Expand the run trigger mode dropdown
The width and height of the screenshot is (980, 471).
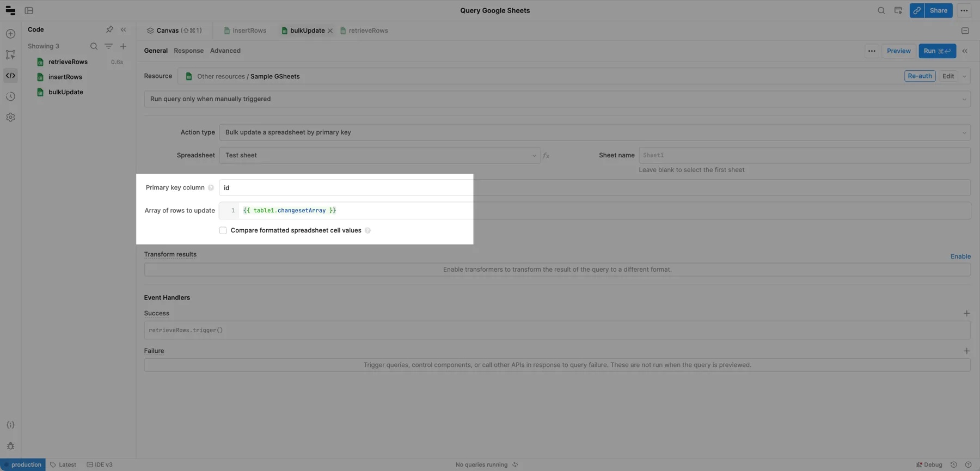click(557, 99)
